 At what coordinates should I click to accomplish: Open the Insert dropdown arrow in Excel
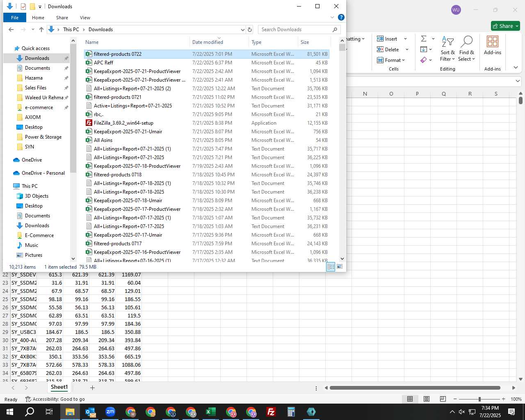coord(405,39)
